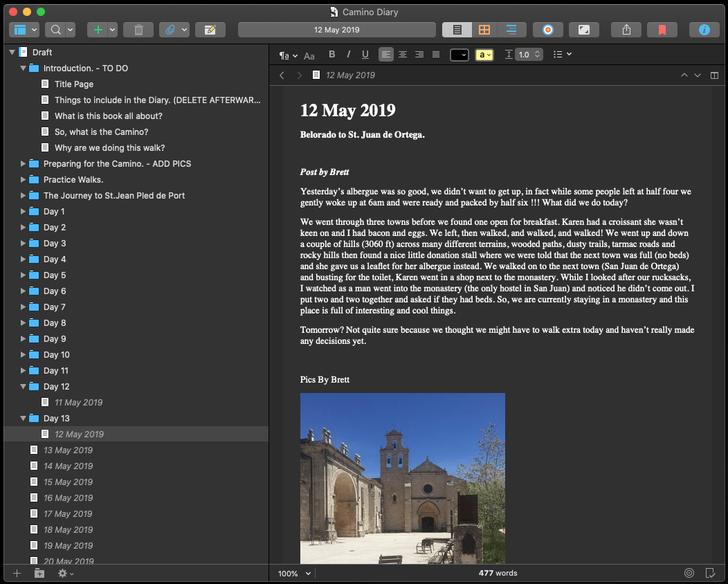Toggle bold formatting
The height and width of the screenshot is (584, 728).
332,54
